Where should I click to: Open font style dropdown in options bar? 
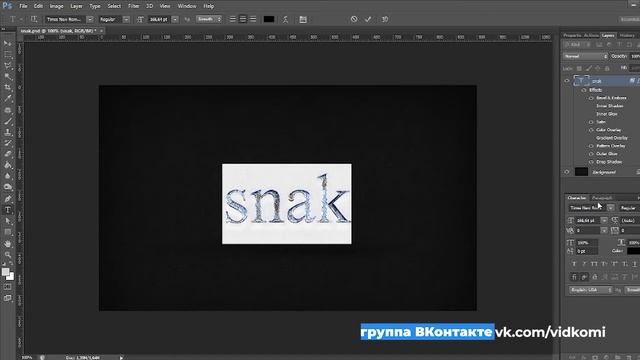click(x=126, y=19)
